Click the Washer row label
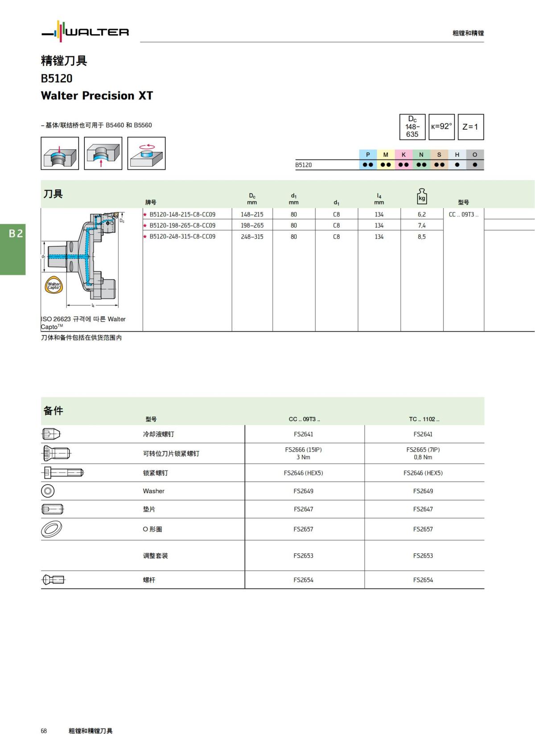The width and height of the screenshot is (535, 756). point(154,491)
